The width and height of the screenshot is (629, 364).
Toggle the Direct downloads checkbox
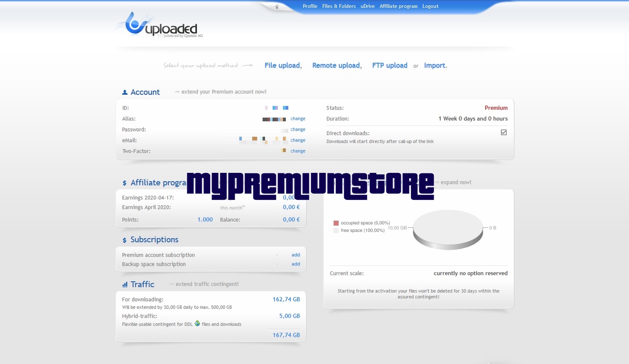(504, 133)
